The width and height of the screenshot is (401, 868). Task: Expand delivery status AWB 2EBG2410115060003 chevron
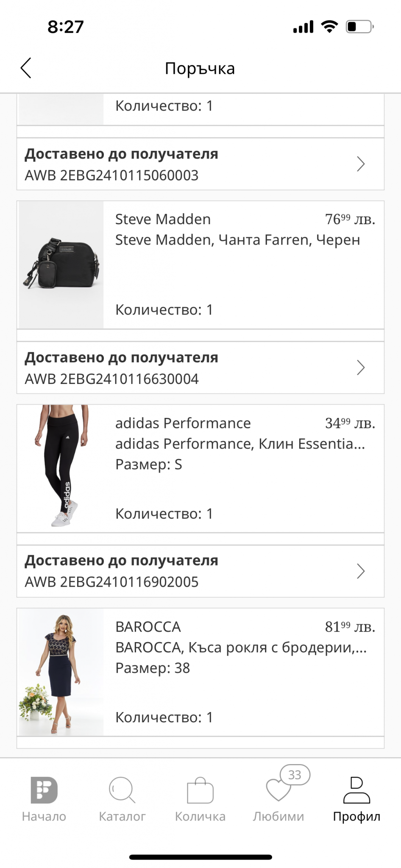coord(361,164)
